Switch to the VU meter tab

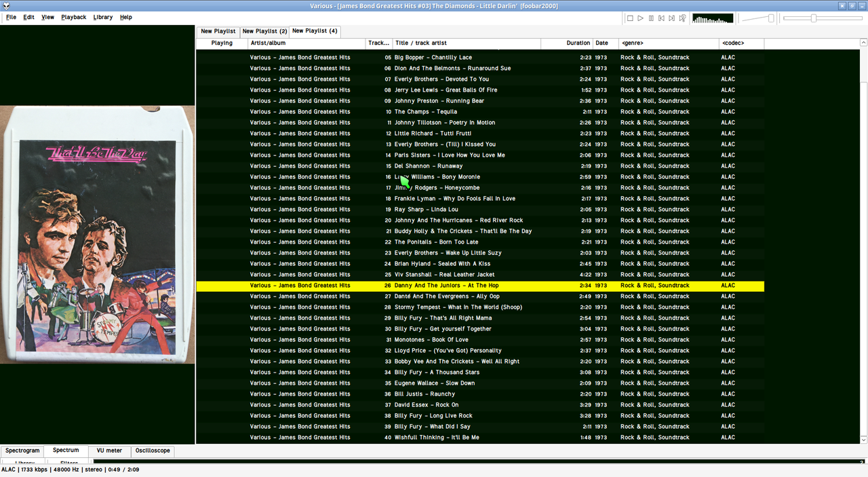pyautogui.click(x=109, y=451)
